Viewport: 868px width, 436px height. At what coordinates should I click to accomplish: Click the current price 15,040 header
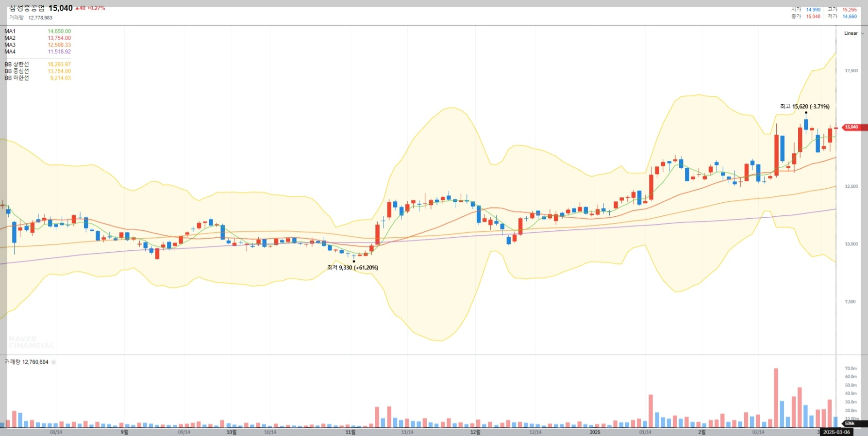(x=60, y=8)
